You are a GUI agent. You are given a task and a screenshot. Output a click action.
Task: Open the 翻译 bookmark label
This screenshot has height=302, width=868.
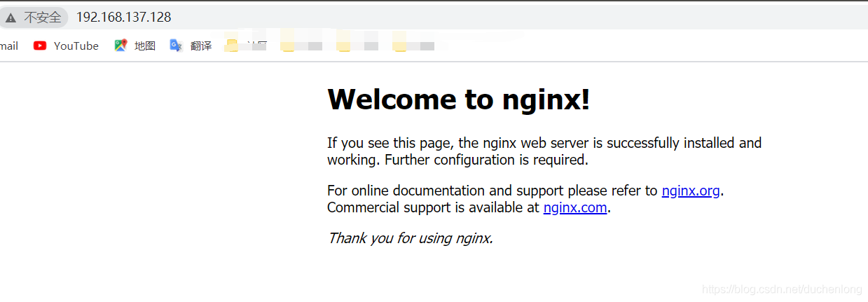click(x=201, y=46)
